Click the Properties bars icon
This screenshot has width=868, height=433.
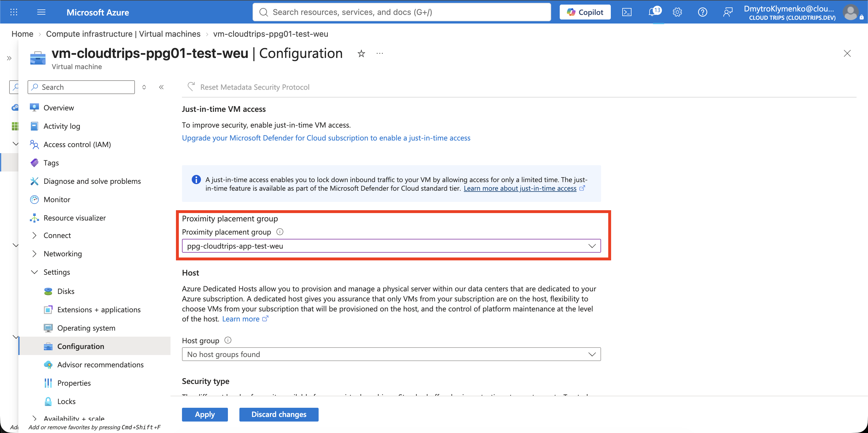[48, 383]
